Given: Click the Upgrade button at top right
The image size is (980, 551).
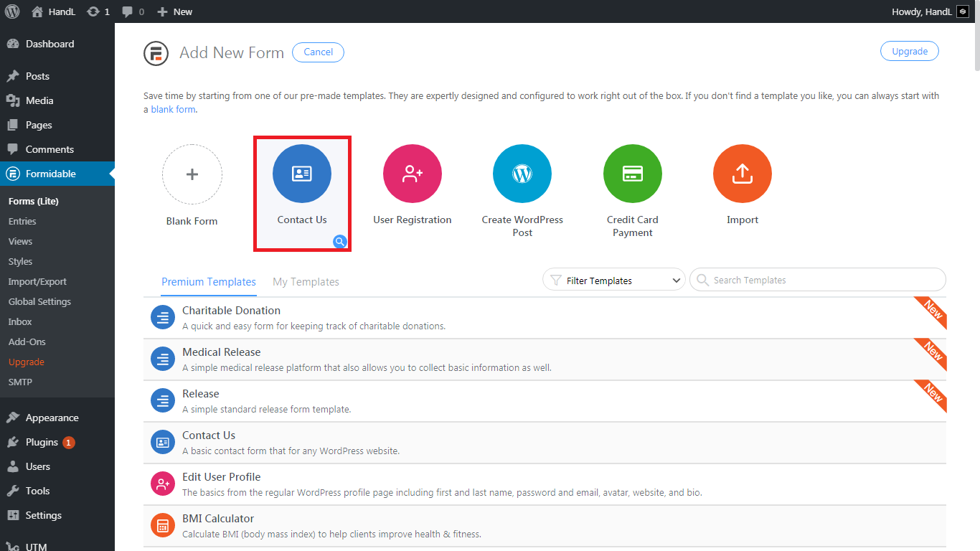Looking at the screenshot, I should pos(910,51).
